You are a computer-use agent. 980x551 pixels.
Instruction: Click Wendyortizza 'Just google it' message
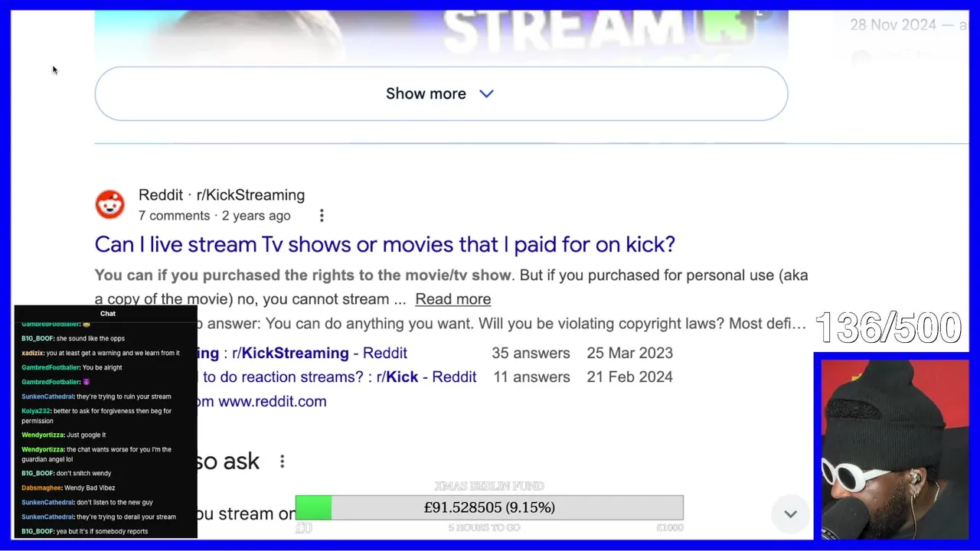pyautogui.click(x=64, y=435)
